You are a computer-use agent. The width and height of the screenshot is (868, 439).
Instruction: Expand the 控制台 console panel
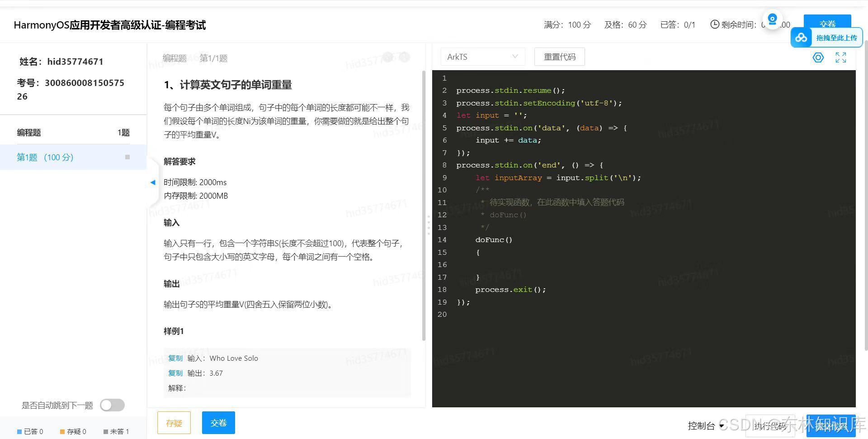(x=705, y=425)
